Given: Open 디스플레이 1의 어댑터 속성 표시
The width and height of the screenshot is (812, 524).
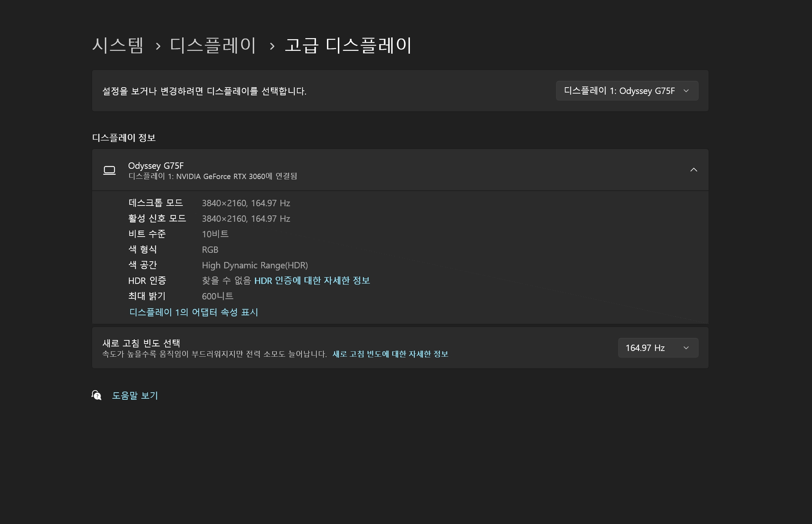Looking at the screenshot, I should coord(193,312).
